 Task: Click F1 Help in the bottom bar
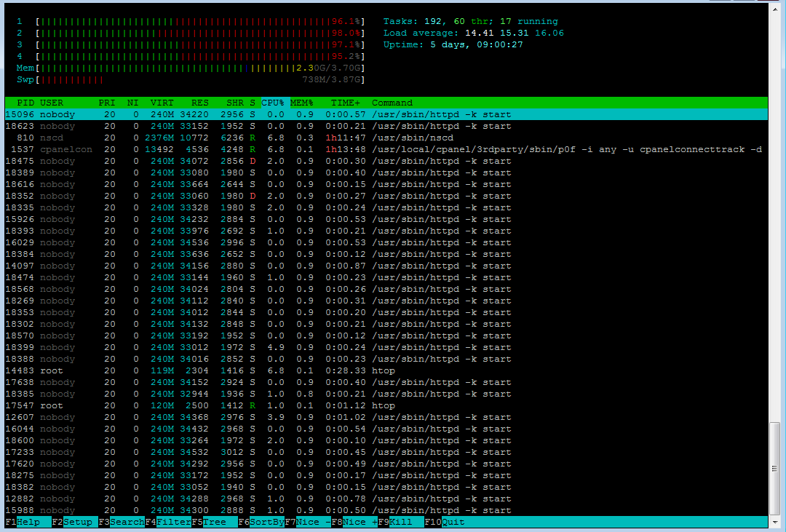28,522
